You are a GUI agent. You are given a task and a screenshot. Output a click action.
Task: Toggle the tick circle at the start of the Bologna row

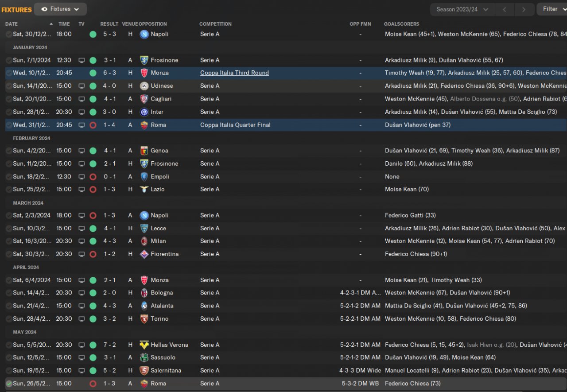9,293
